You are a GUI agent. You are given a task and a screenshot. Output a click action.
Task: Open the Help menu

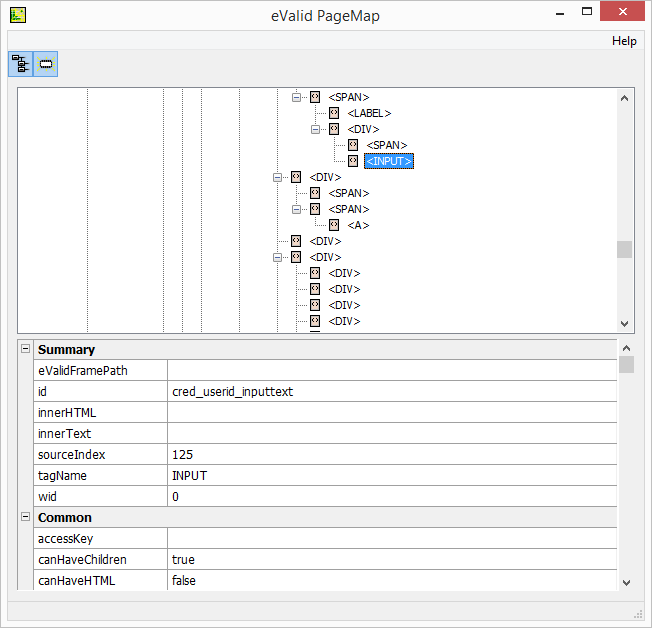(x=624, y=41)
